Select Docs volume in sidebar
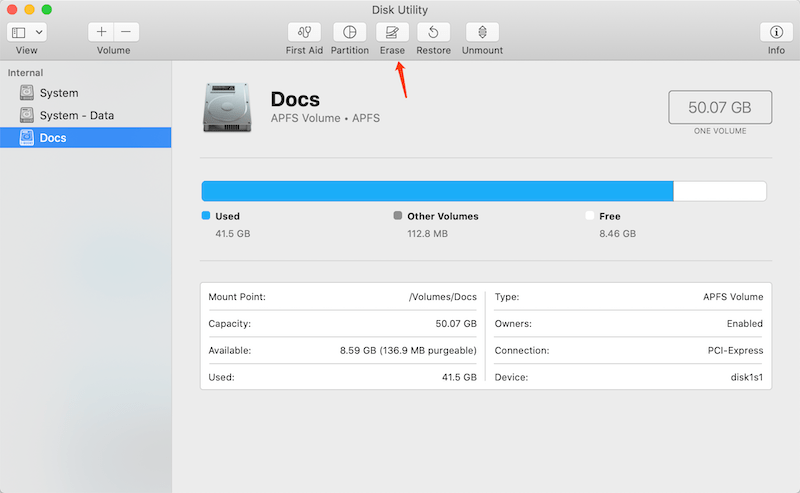Screen dimensions: 800x493 coord(53,138)
